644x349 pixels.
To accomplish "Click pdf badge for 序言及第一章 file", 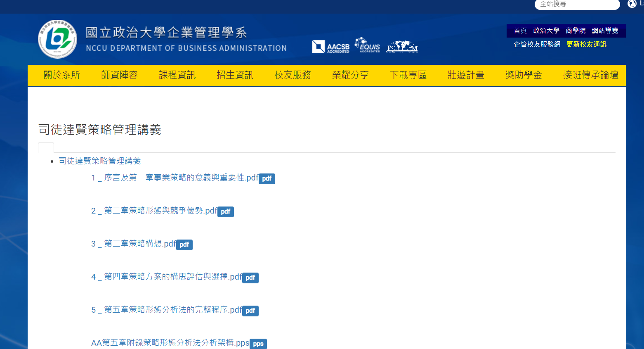I will pos(267,178).
